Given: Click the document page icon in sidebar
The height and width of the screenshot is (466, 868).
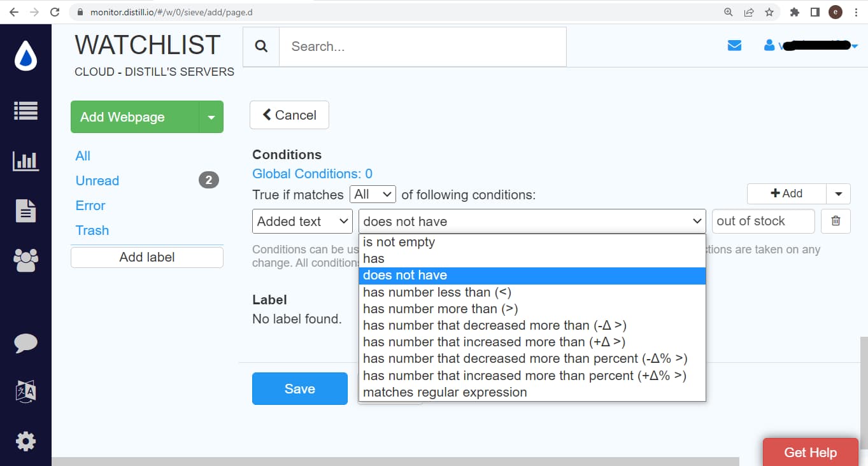Looking at the screenshot, I should 25,211.
